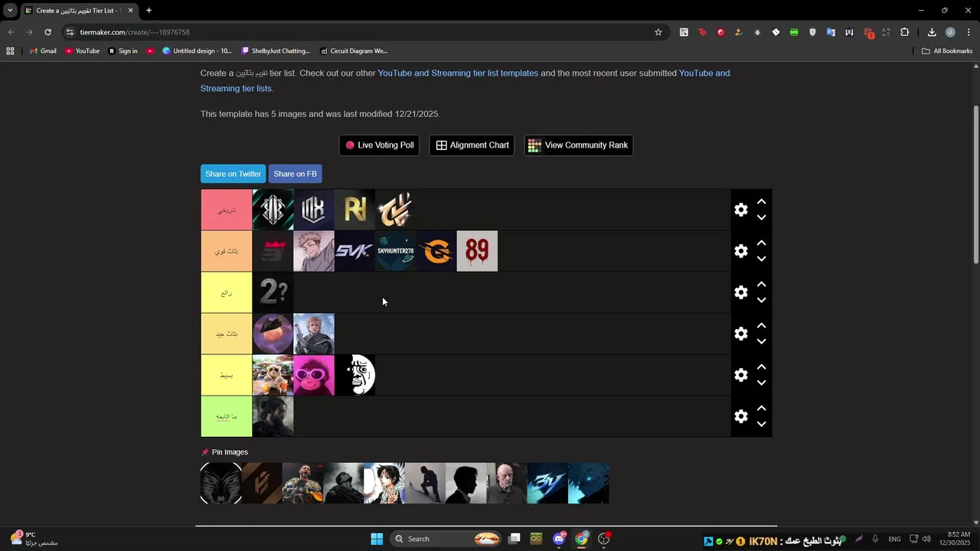Click the taskbar Search box
This screenshot has width=980, height=551.
point(446,539)
